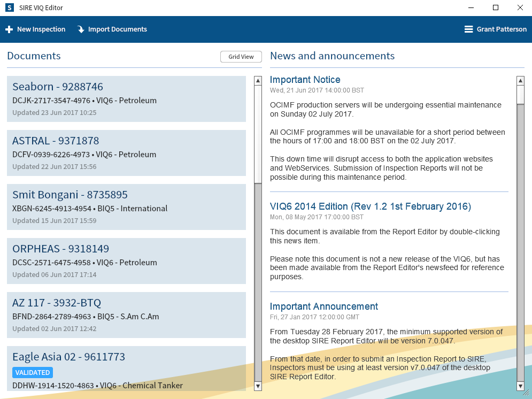
Task: Open the Important Announcement news item
Action: (324, 306)
